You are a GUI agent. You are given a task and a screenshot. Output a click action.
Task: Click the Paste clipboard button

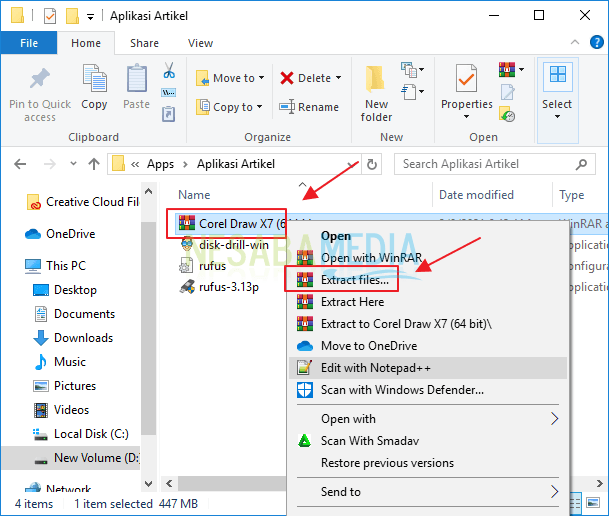136,87
